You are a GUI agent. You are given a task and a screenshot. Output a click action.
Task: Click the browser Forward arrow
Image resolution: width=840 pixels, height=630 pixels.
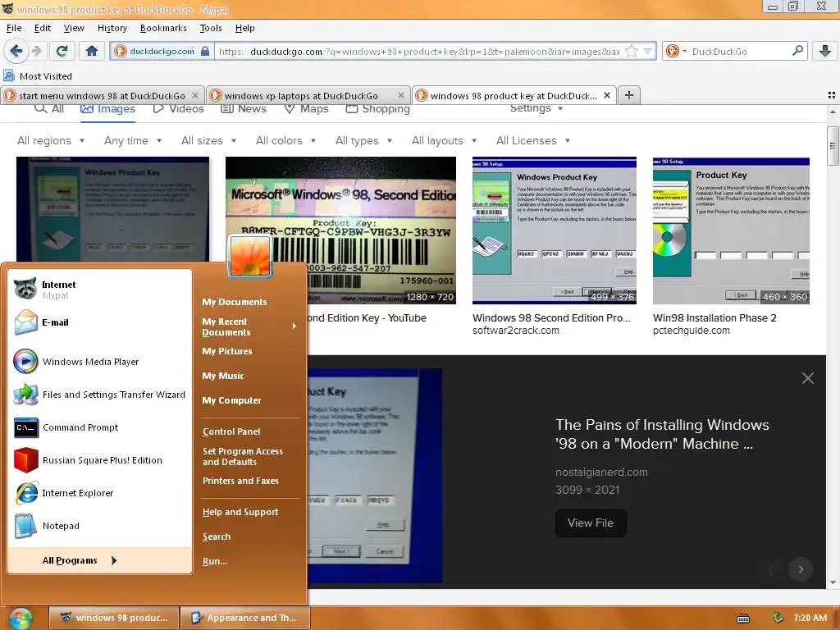tap(37, 52)
